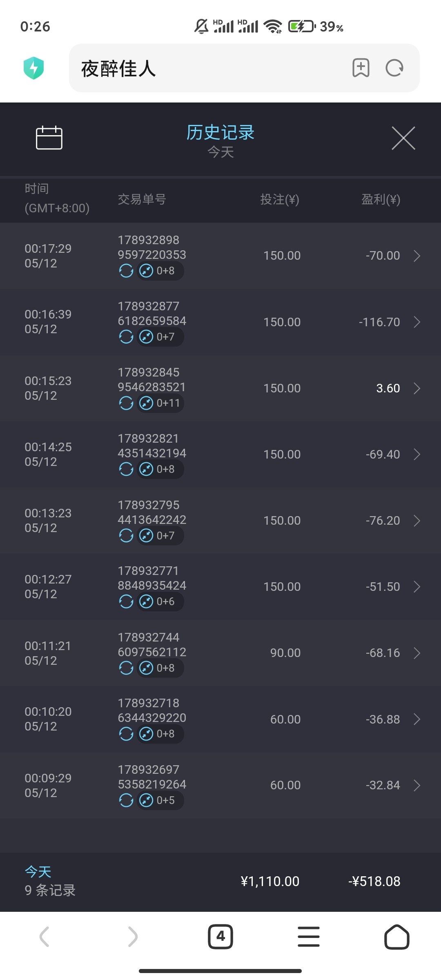Add page to bookmarks
This screenshot has width=441, height=980.
[x=361, y=68]
